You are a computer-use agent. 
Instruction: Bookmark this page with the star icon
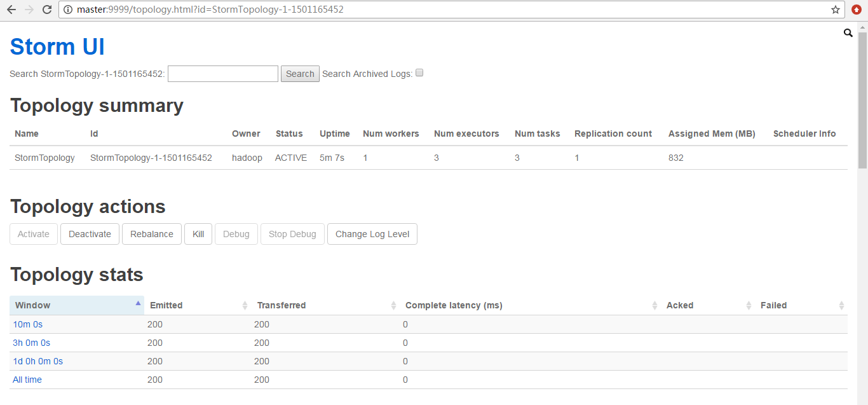(835, 10)
